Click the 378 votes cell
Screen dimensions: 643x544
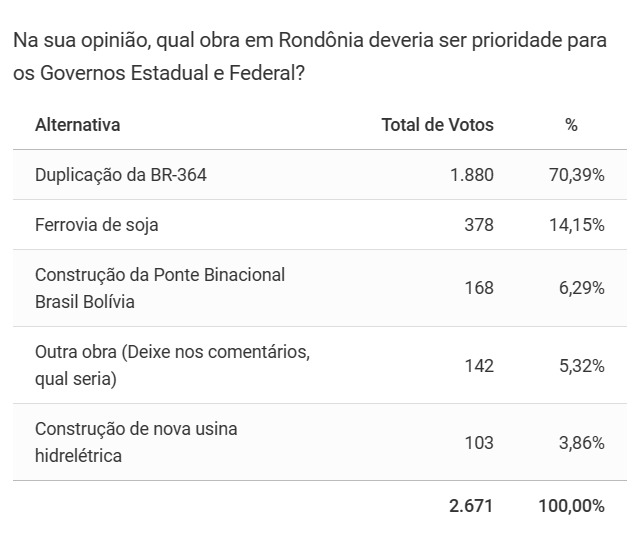479,225
